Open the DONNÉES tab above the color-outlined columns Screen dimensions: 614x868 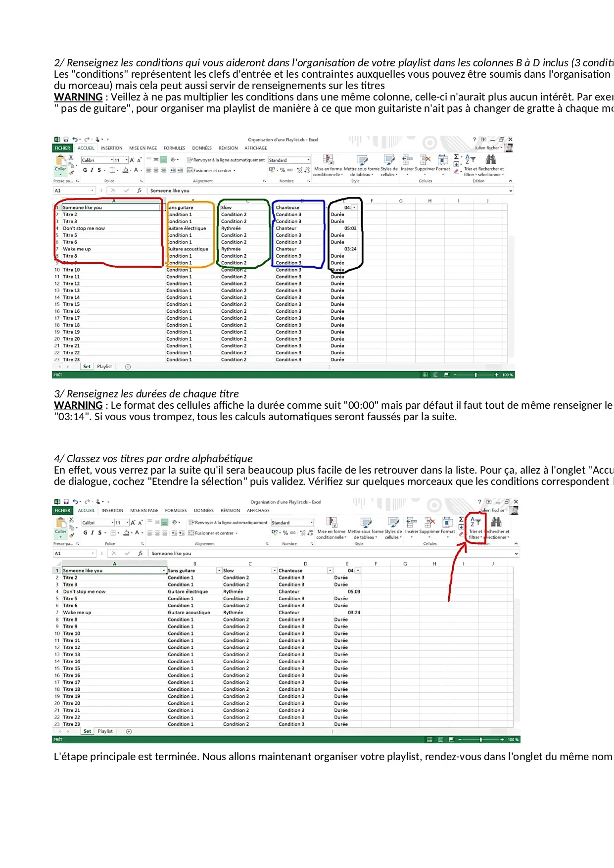[201, 148]
